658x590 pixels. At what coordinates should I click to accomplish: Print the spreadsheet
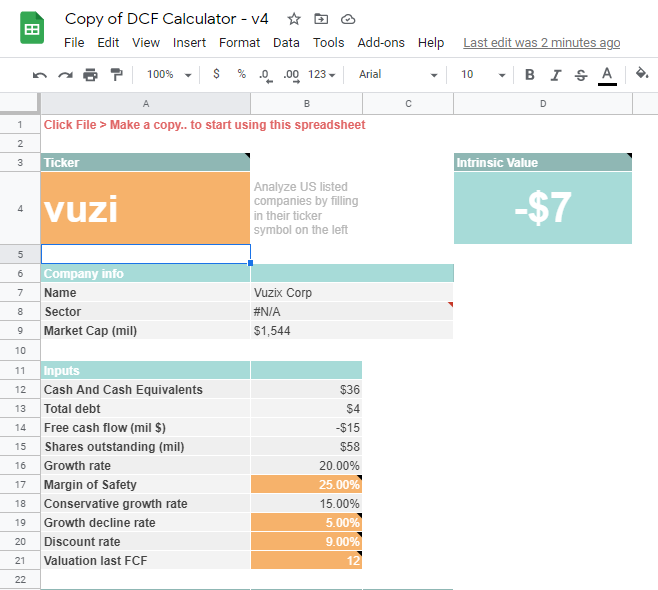[x=90, y=75]
